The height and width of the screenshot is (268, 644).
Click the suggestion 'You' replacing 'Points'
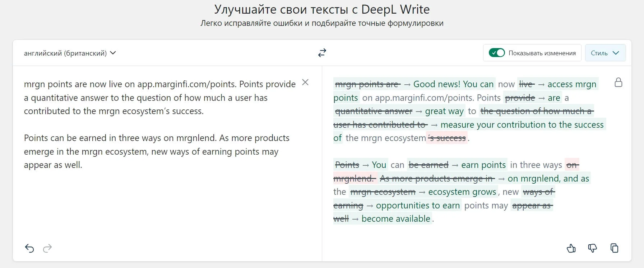point(379,165)
